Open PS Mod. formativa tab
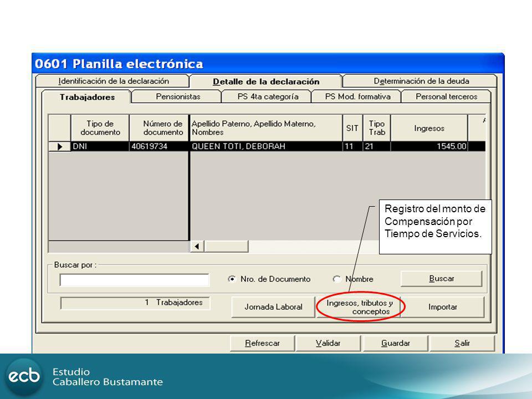This screenshot has height=399, width=532. pos(357,96)
